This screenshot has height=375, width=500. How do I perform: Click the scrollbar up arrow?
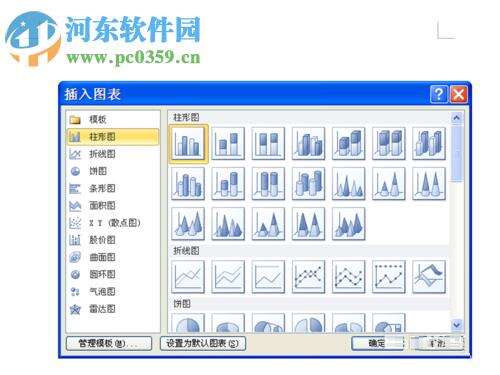(457, 118)
